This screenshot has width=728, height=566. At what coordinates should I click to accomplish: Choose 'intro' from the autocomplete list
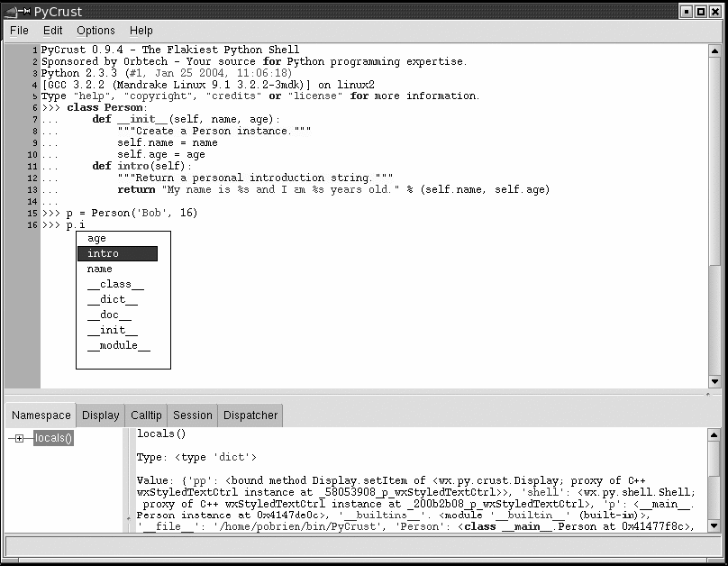coord(117,254)
